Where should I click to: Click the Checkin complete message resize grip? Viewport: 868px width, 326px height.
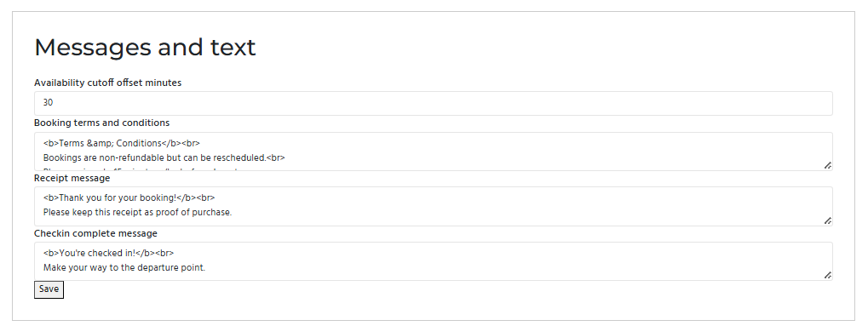828,275
